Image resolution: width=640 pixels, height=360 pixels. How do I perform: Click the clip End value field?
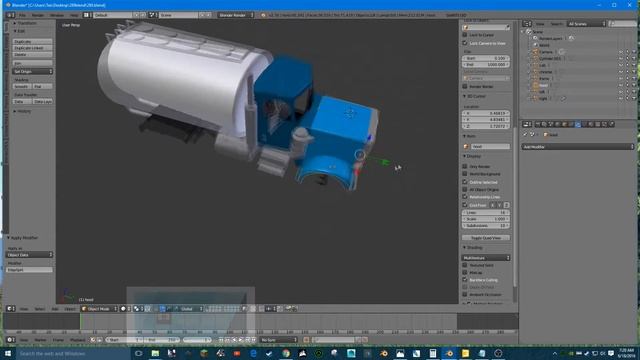point(486,64)
